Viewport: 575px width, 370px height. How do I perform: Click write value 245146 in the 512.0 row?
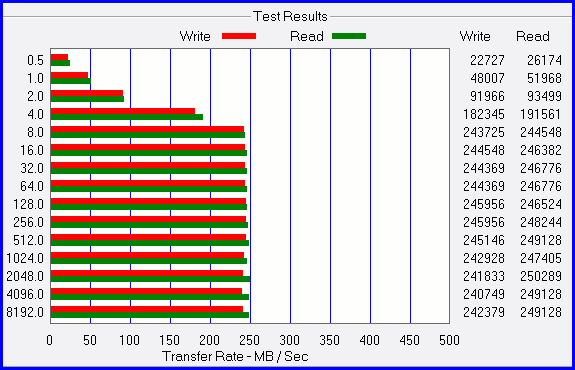point(484,240)
